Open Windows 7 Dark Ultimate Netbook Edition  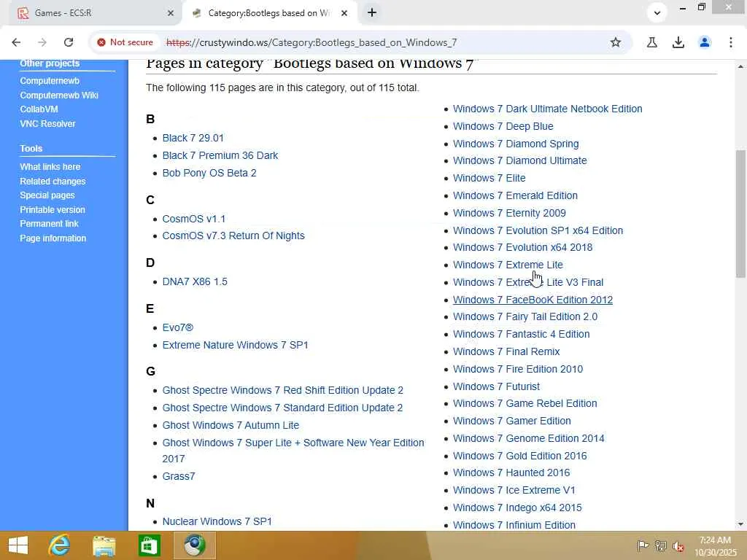click(547, 109)
